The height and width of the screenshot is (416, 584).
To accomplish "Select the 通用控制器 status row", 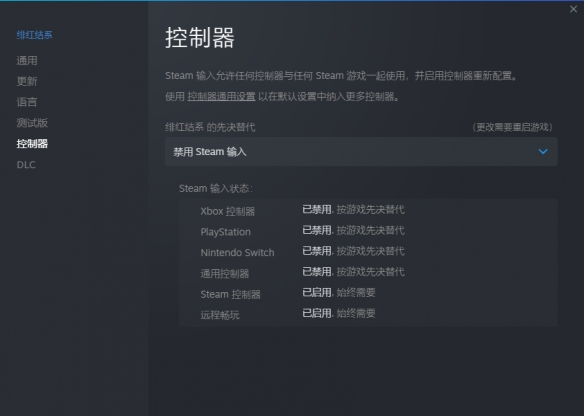I will pos(368,273).
